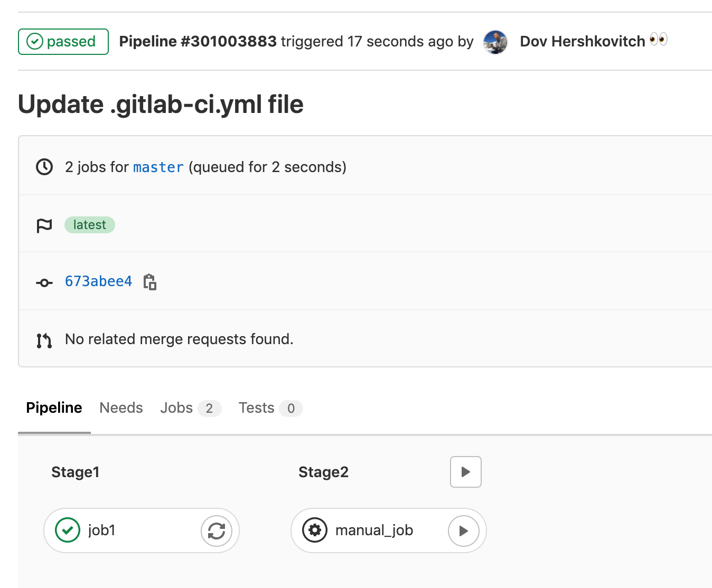
Task: Select the Pipeline tab
Action: (54, 408)
